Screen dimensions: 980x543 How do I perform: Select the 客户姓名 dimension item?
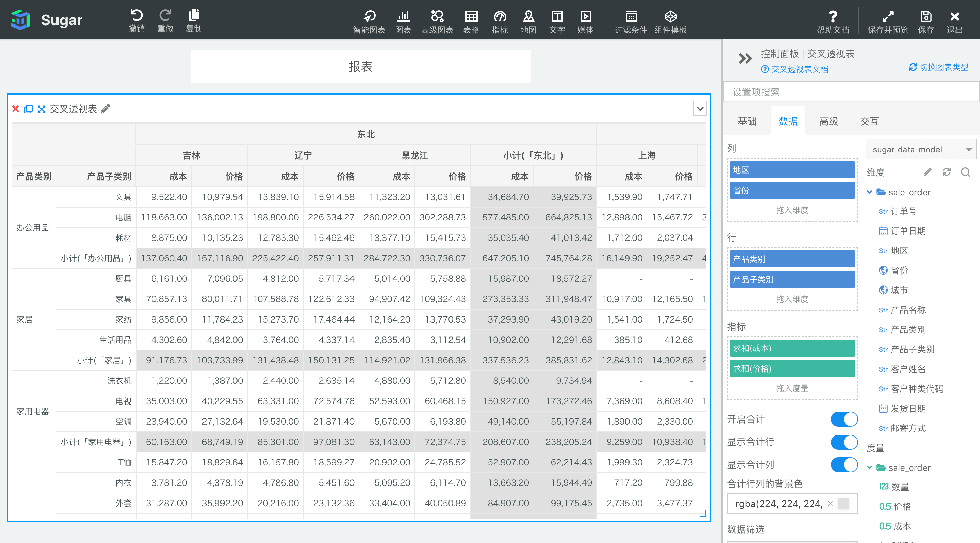tap(902, 369)
